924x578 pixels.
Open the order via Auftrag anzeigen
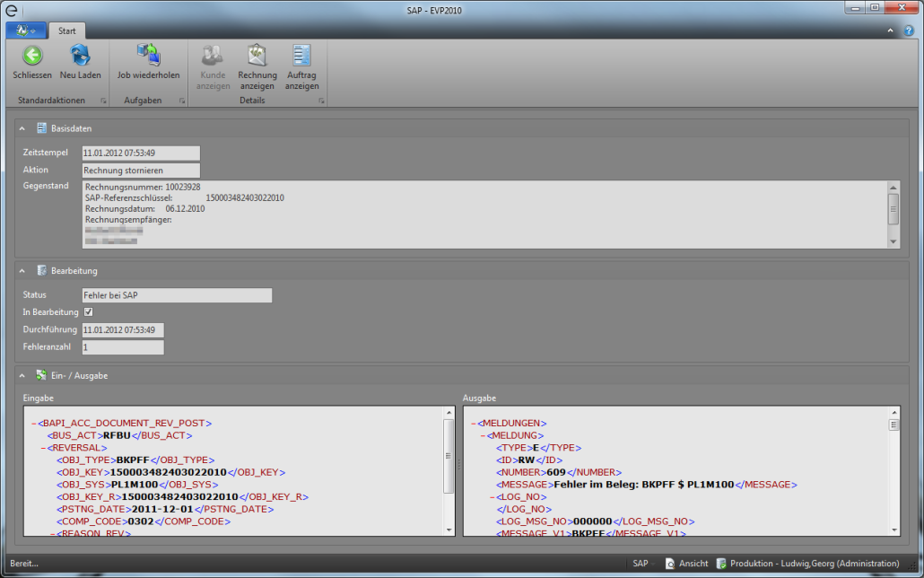pos(301,55)
